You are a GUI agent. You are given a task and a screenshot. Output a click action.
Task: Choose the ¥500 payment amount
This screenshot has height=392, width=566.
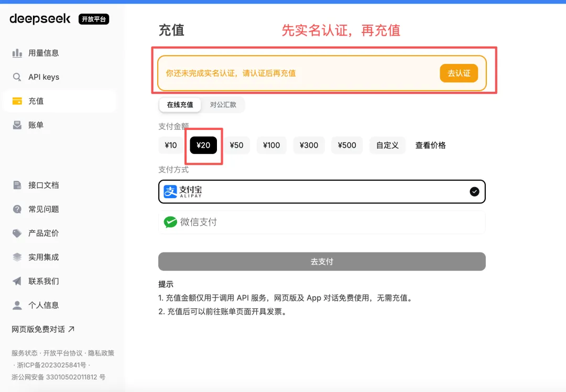coord(347,145)
